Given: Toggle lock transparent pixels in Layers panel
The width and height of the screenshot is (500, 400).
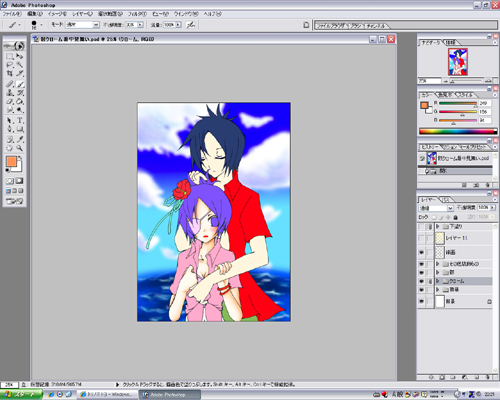Looking at the screenshot, I should tap(434, 217).
